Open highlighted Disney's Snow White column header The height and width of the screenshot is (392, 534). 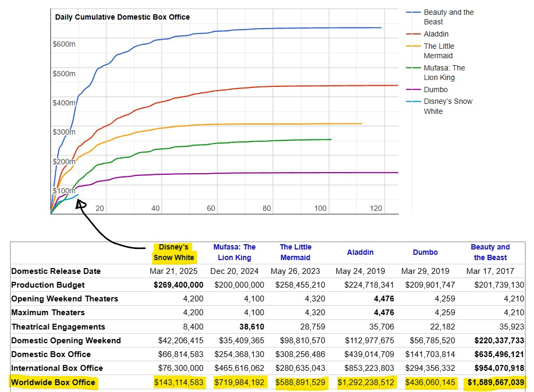174,253
